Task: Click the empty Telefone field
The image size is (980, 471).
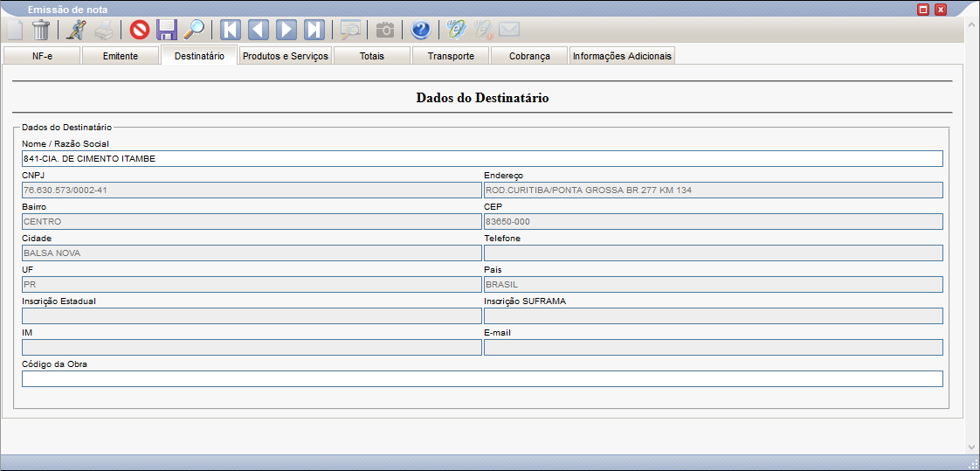Action: pos(713,253)
